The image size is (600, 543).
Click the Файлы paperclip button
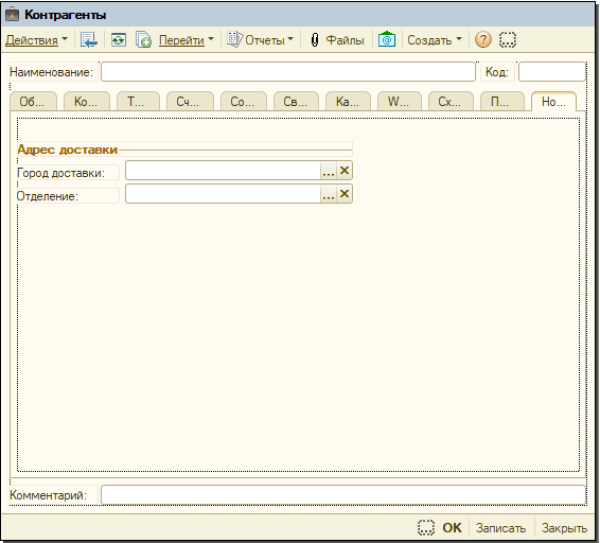336,40
